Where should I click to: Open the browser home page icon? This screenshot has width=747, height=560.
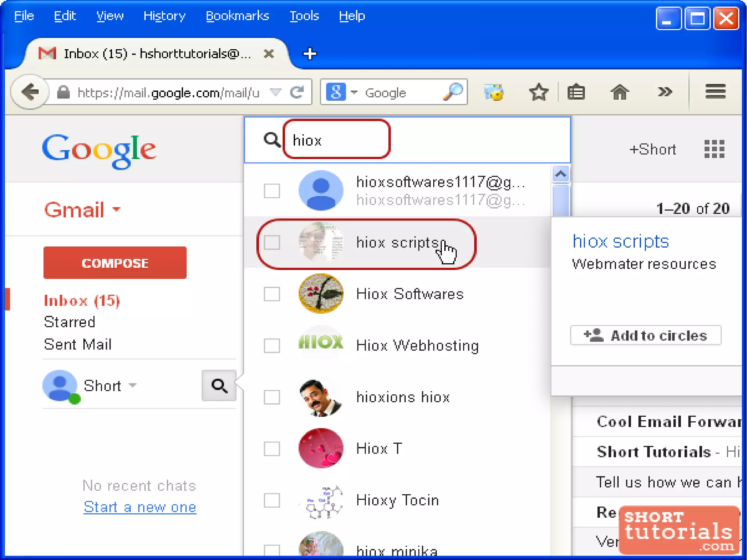(x=619, y=92)
